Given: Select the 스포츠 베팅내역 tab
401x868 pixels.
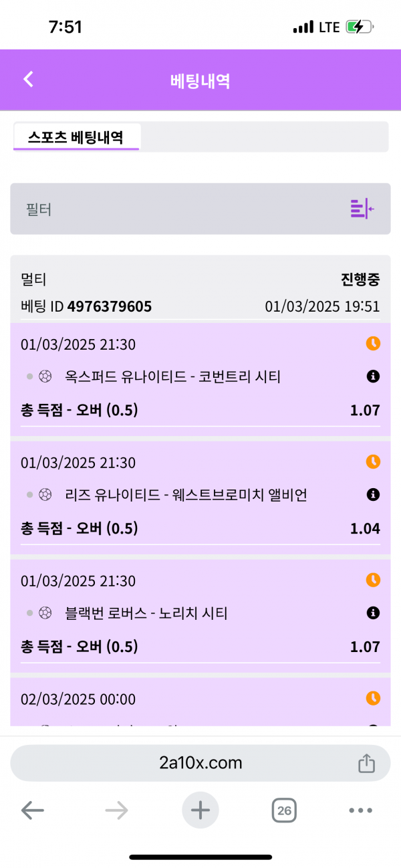Looking at the screenshot, I should (76, 137).
